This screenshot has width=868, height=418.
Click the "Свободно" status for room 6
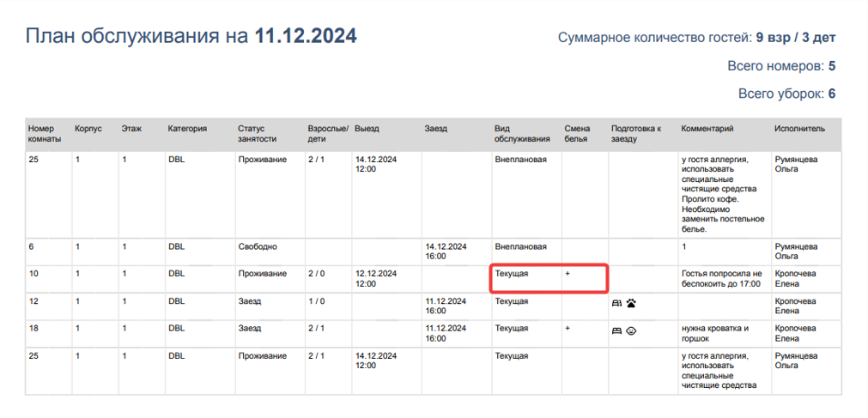coord(257,247)
